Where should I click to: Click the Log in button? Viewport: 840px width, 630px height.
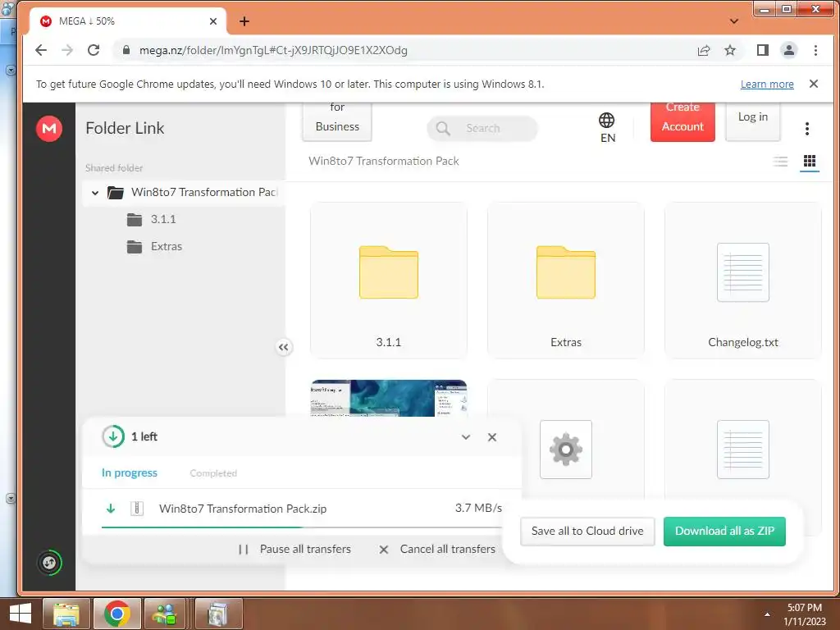(753, 121)
